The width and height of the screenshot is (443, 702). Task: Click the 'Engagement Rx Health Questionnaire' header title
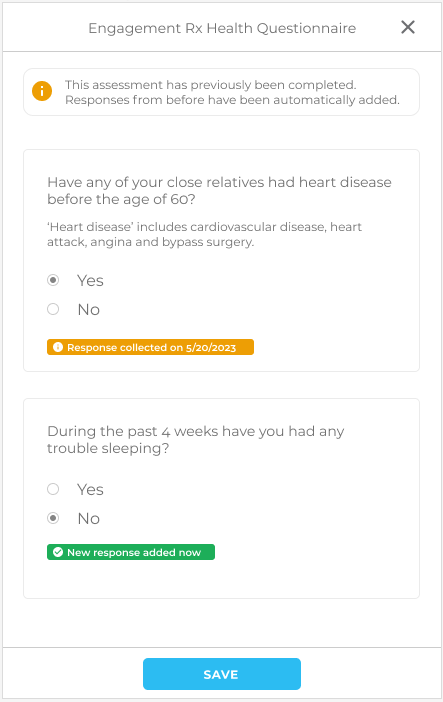[x=222, y=28]
